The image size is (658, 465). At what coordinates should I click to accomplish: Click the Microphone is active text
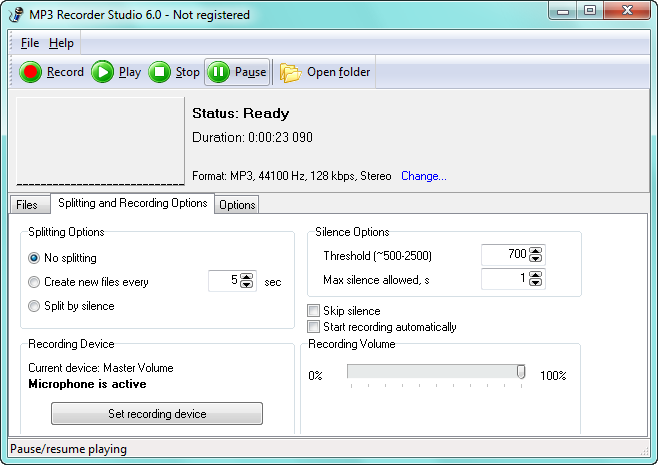coord(87,384)
